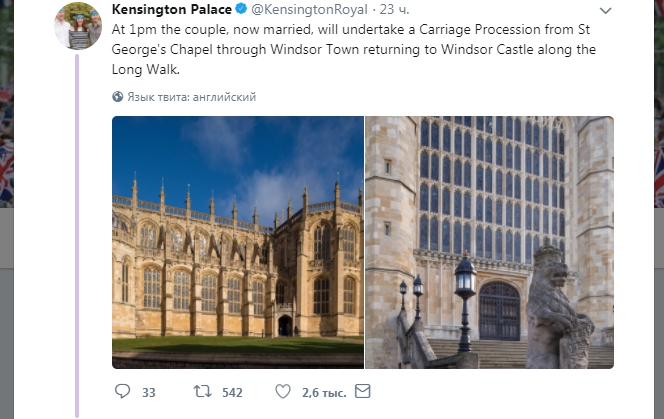Image resolution: width=664 pixels, height=419 pixels.
Task: Send tweet via the envelope message icon
Action: coord(362,391)
